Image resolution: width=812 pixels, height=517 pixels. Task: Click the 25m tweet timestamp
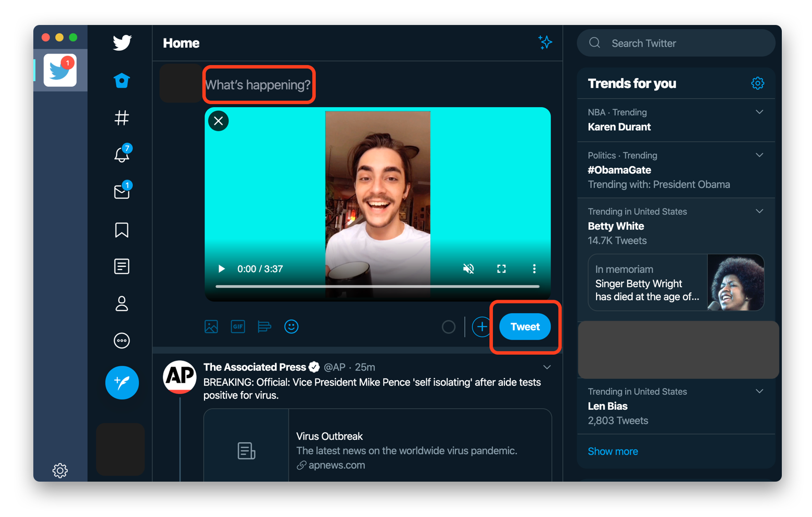pos(365,367)
